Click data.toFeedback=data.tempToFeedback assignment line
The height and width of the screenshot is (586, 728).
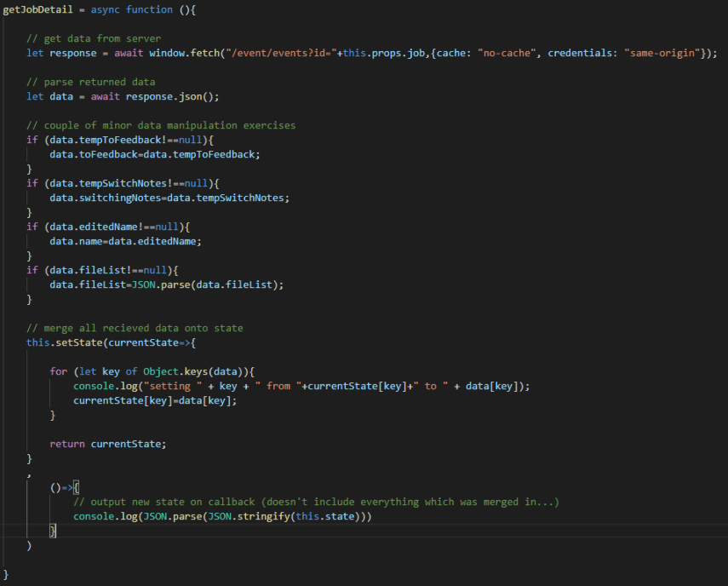[155, 154]
